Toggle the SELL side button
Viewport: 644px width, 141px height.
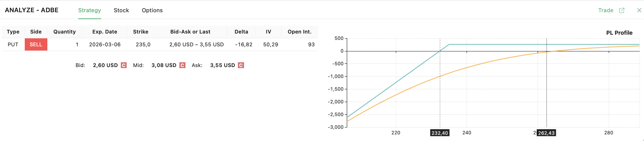tap(36, 44)
